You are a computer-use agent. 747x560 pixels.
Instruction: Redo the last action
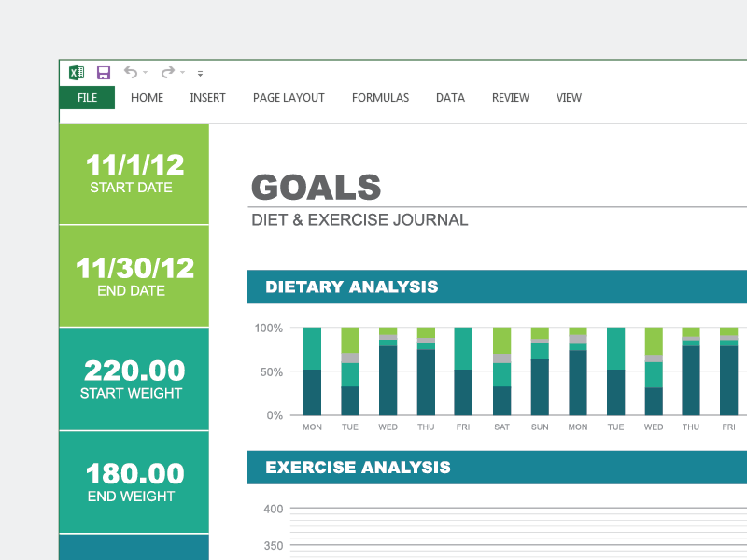pyautogui.click(x=168, y=73)
